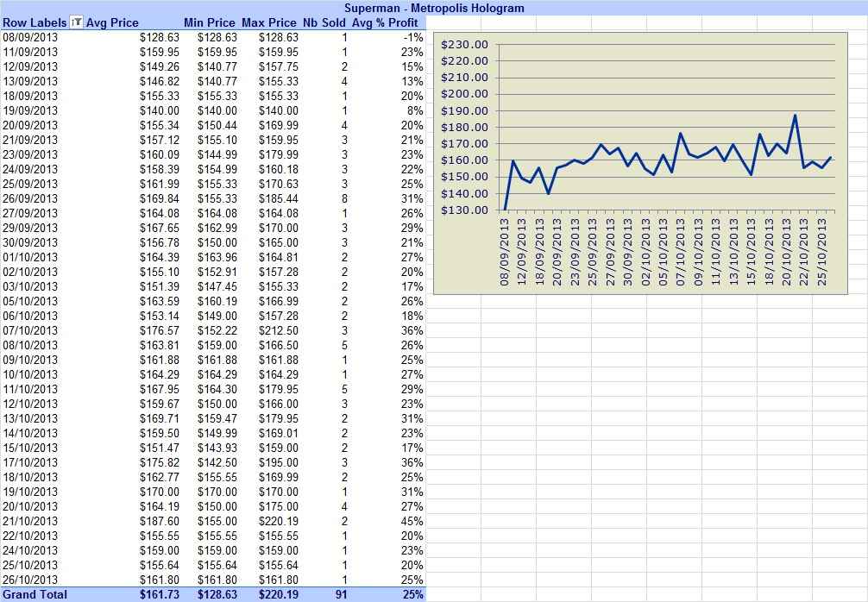Click the 07/10/2013 chart axis date label
The width and height of the screenshot is (868, 602).
pos(681,253)
